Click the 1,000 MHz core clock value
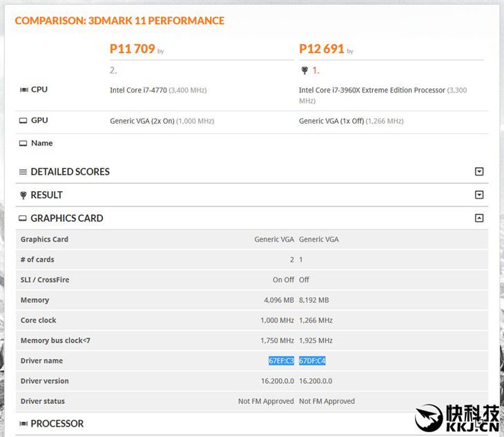Screen dimensions: 504x437 tap(278, 320)
